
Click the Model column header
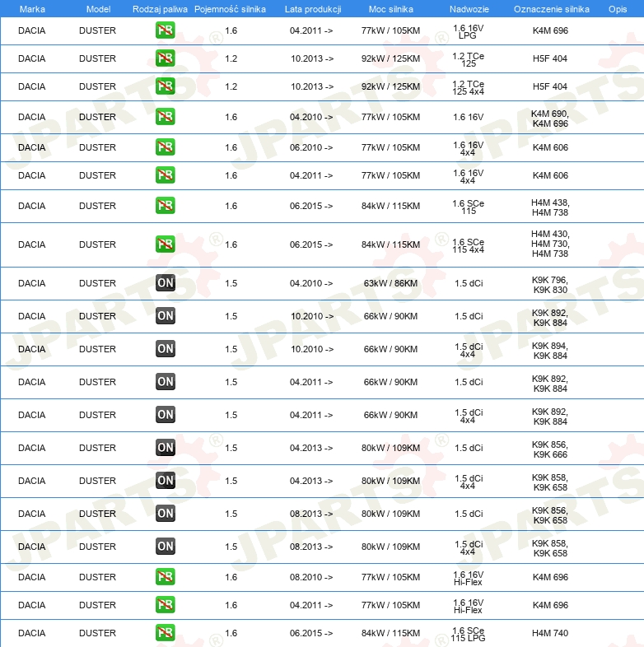(x=98, y=9)
